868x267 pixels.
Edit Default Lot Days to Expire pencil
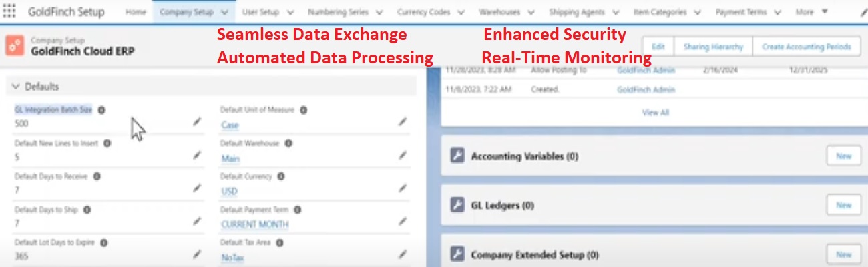click(196, 254)
